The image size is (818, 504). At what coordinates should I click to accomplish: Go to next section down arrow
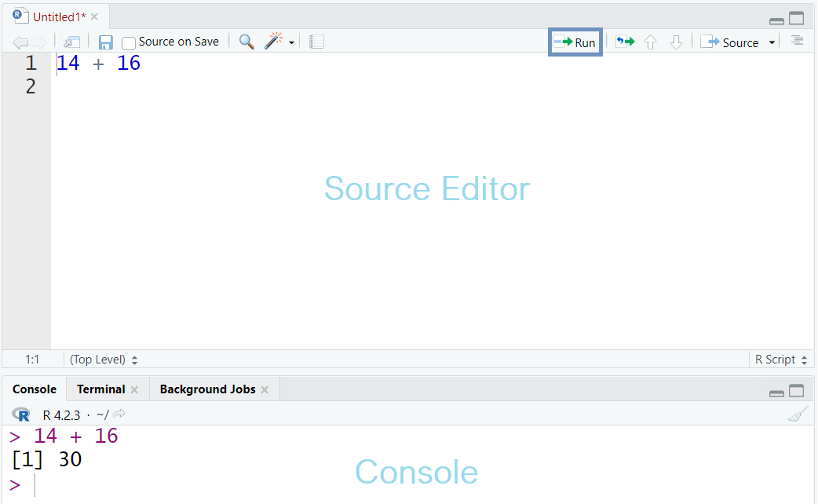click(676, 42)
